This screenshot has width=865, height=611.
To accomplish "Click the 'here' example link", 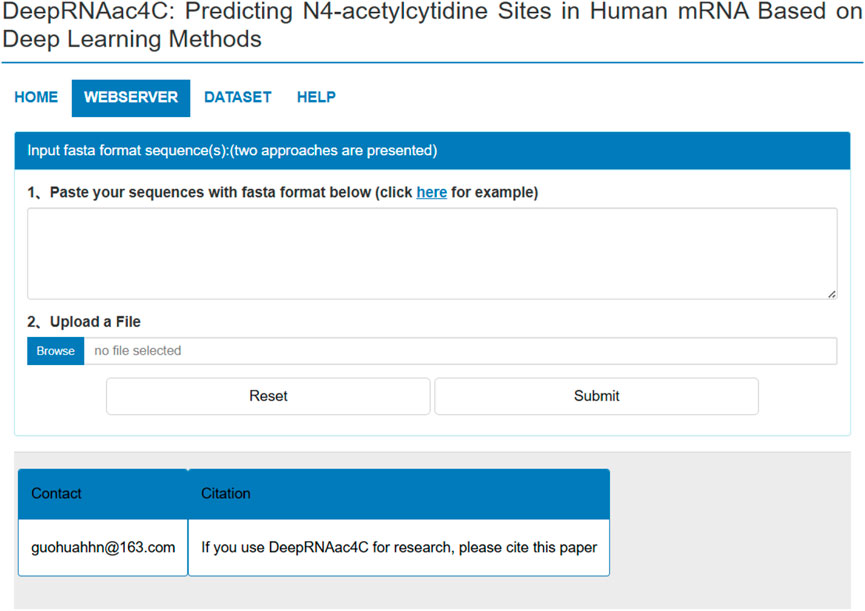I will tap(431, 192).
